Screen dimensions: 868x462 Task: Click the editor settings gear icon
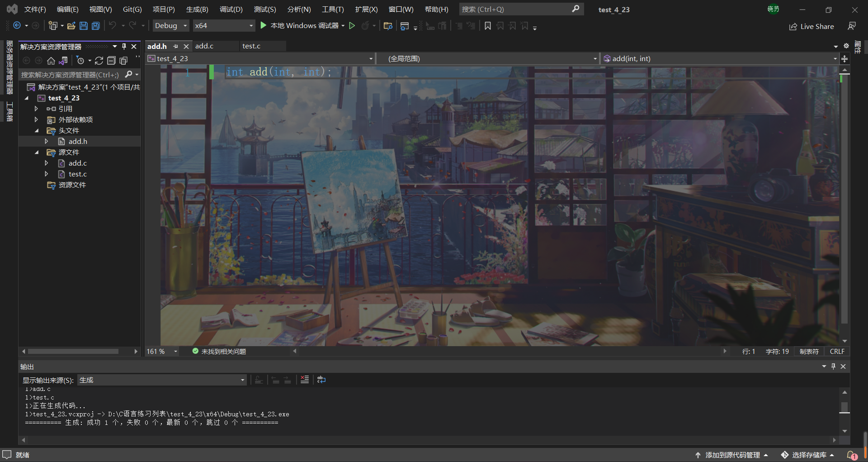click(846, 46)
